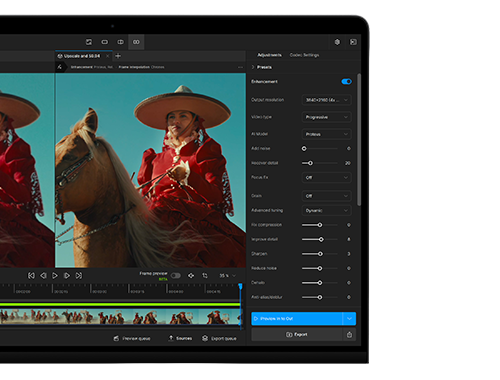Click the Frame interpolation label above preview

133,67
